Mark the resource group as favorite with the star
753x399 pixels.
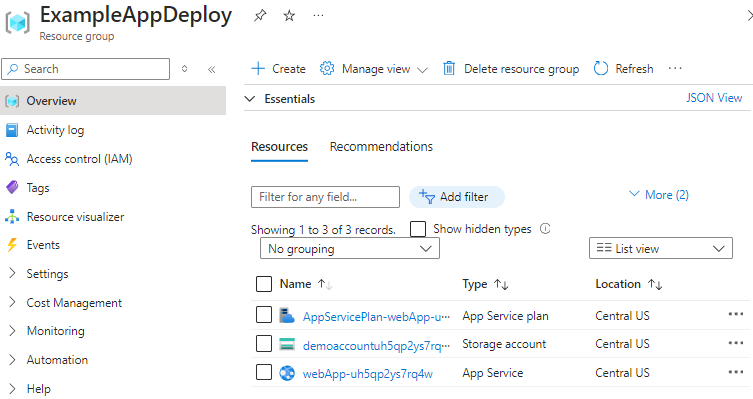289,16
